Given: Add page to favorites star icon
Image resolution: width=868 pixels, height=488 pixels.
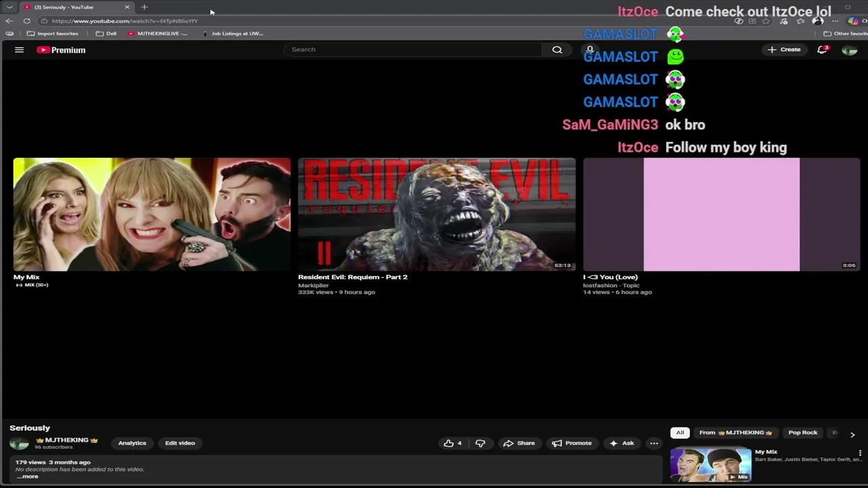Looking at the screenshot, I should point(766,21).
